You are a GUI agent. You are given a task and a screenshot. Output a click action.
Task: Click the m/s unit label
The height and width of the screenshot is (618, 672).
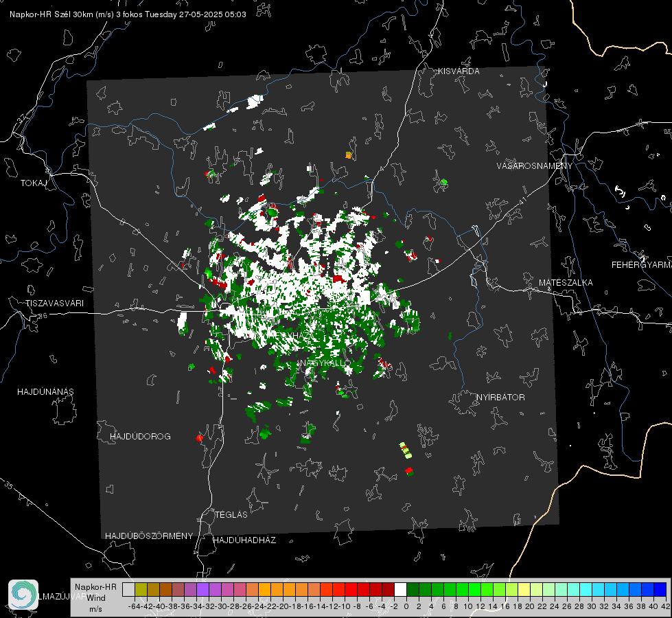click(95, 609)
